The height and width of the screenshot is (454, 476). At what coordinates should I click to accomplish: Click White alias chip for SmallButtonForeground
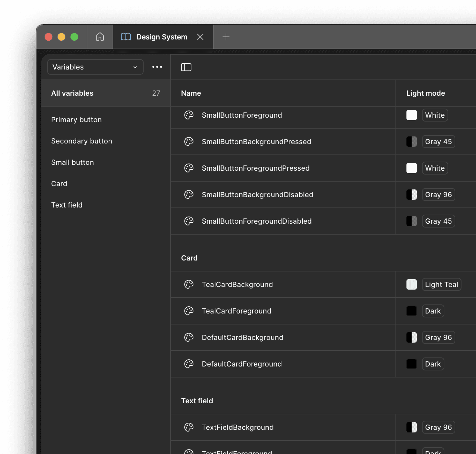click(x=435, y=115)
